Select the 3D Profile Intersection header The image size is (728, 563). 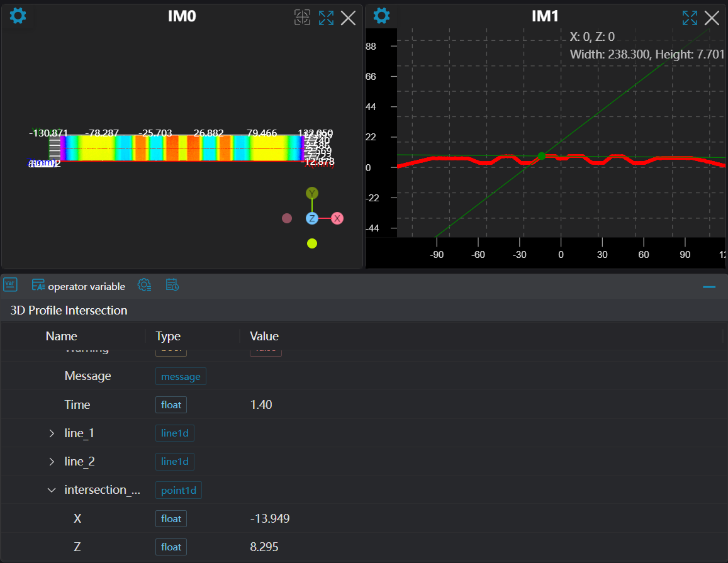[69, 310]
